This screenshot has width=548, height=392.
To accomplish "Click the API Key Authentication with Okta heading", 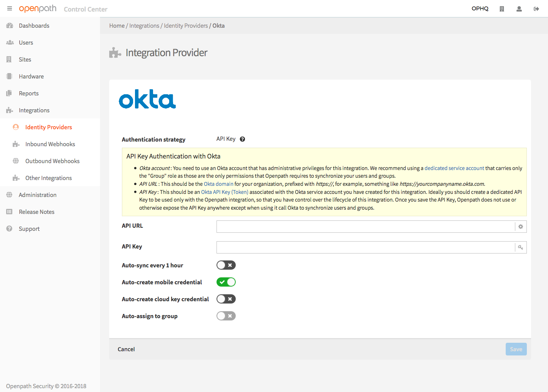I will pos(173,156).
